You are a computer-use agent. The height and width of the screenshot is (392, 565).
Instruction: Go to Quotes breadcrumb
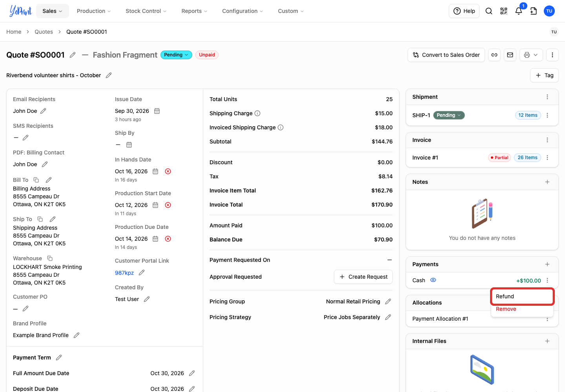44,32
